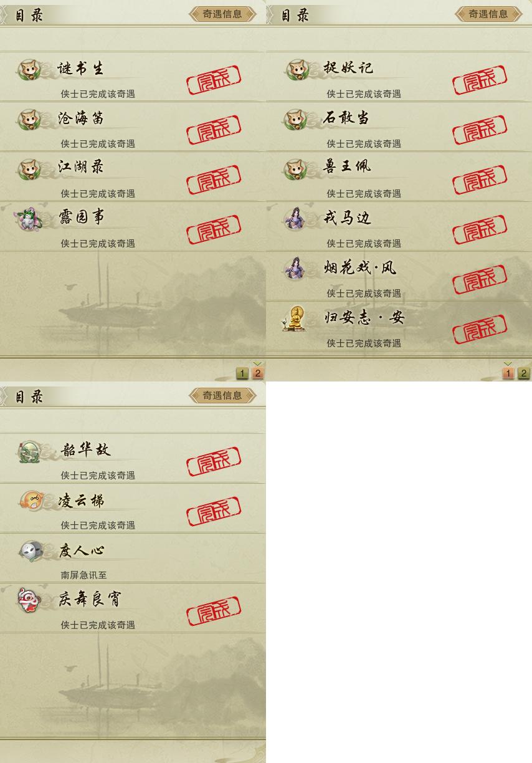This screenshot has height=763, width=532.
Task: Select the 捉妖记 entry title
Action: (348, 67)
